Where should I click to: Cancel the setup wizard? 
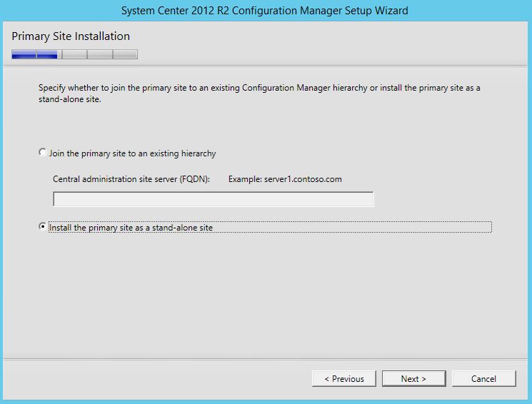tap(484, 378)
